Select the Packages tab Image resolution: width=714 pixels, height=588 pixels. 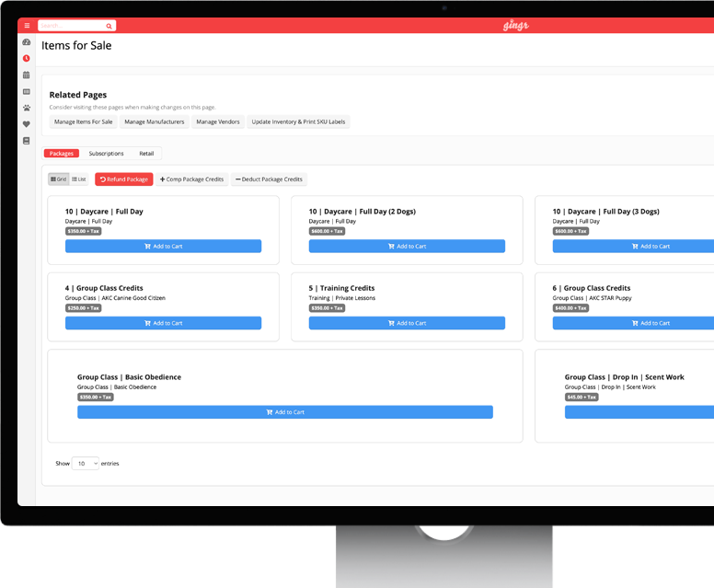[62, 154]
